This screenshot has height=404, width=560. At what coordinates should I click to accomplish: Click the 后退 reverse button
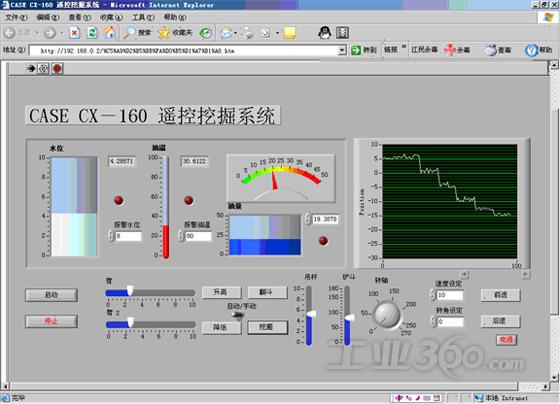click(x=500, y=321)
